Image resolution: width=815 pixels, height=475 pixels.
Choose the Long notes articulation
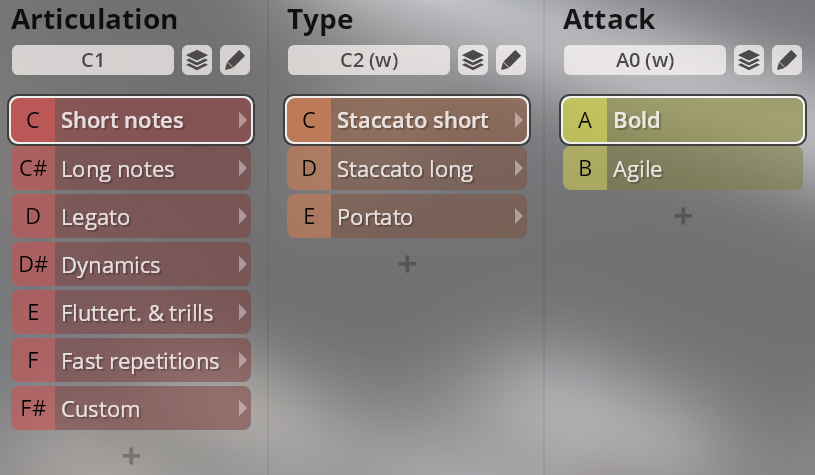[131, 168]
